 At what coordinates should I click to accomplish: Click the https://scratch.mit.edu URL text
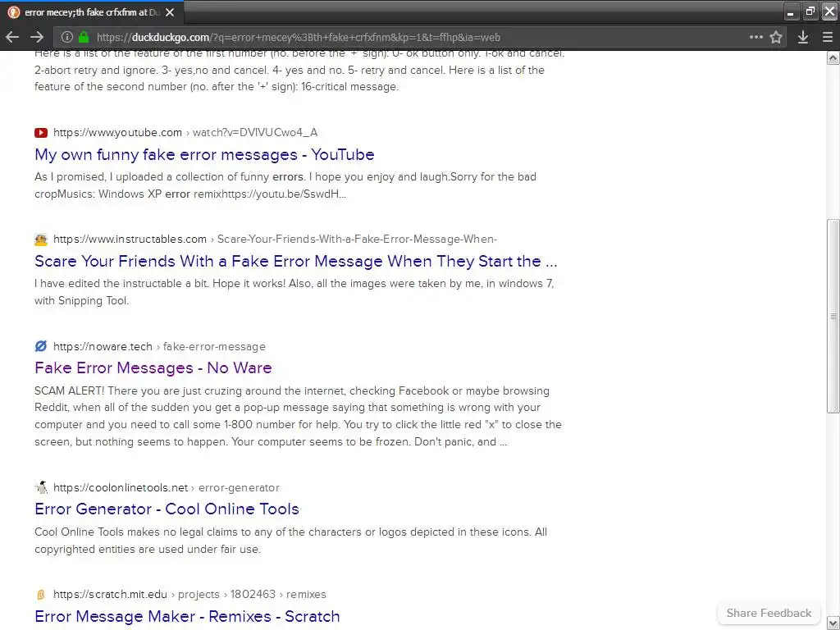tap(111, 594)
